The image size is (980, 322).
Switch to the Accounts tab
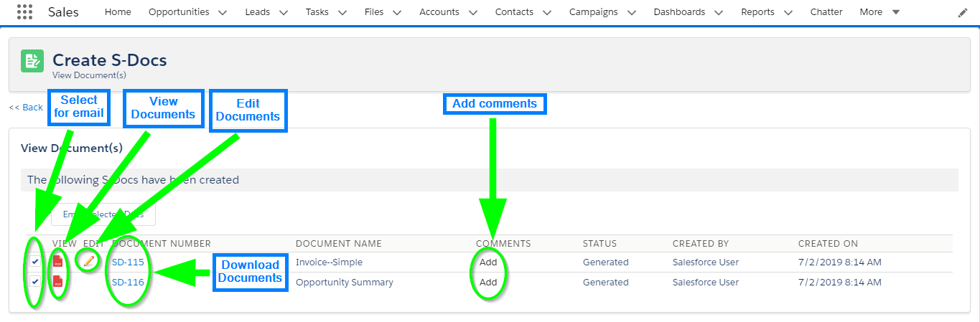(x=439, y=12)
